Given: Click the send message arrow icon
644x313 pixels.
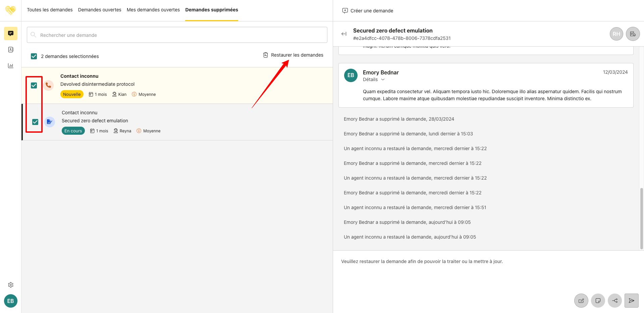Looking at the screenshot, I should (x=631, y=301).
